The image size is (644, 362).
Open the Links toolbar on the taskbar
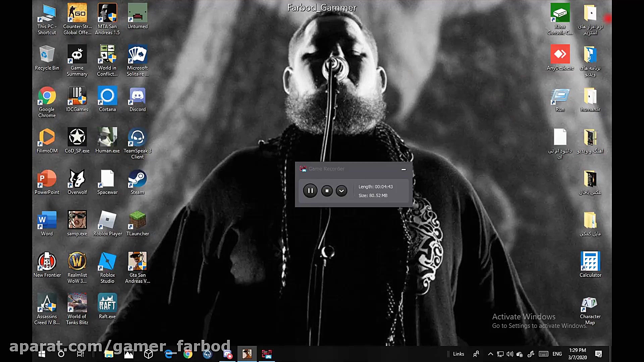[458, 354]
